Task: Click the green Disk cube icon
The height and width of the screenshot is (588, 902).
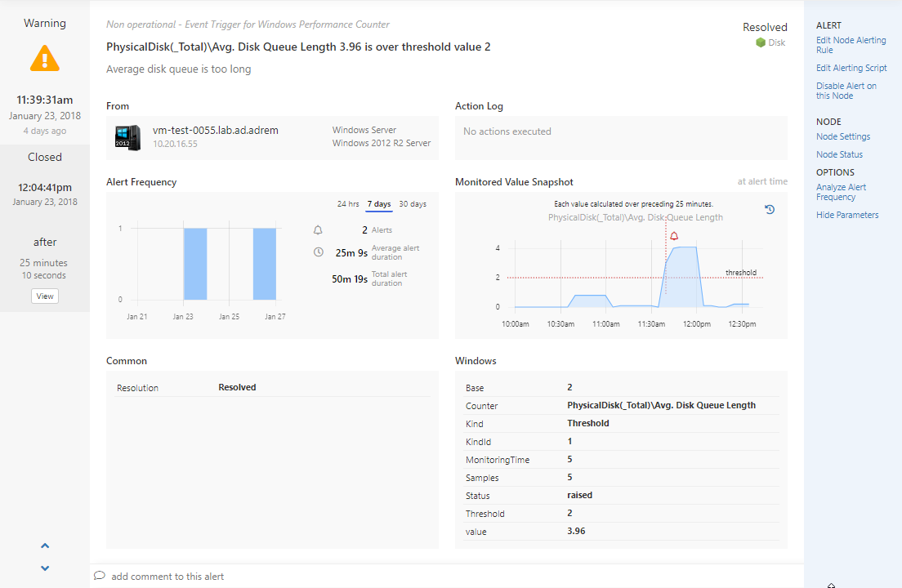Action: click(x=761, y=42)
